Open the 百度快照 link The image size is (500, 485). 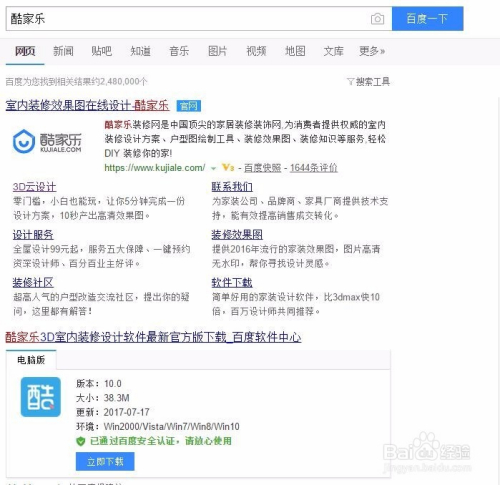tap(263, 168)
